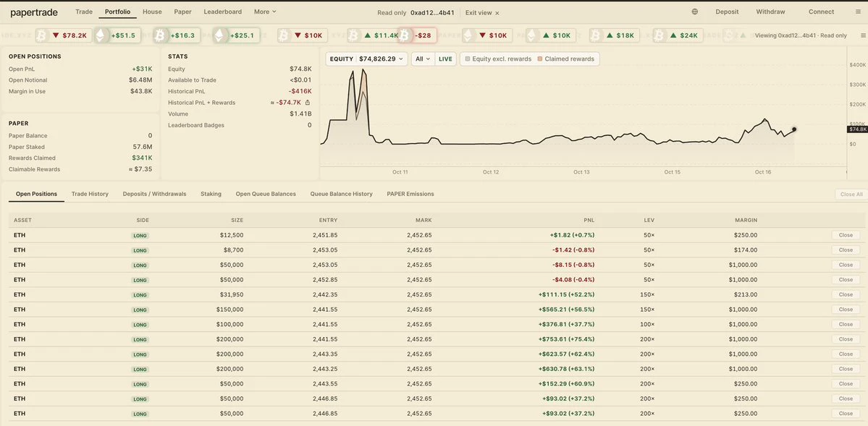Select the Ethereum ticker showing +$25.1
This screenshot has width=868, height=426.
point(237,35)
